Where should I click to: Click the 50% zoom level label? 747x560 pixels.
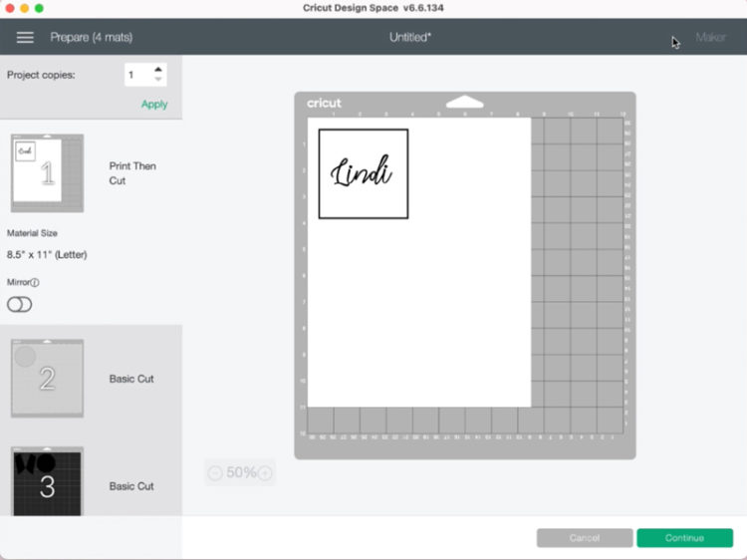[241, 472]
